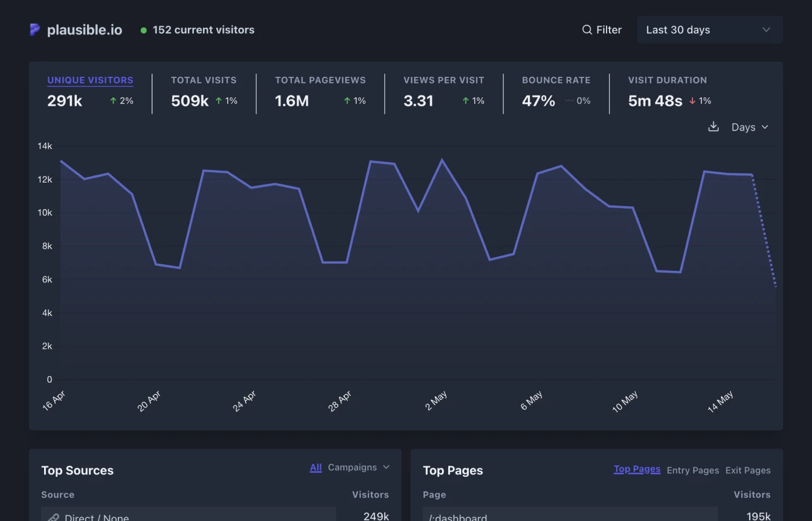Click the 28 Apr x-axis label

pyautogui.click(x=340, y=401)
